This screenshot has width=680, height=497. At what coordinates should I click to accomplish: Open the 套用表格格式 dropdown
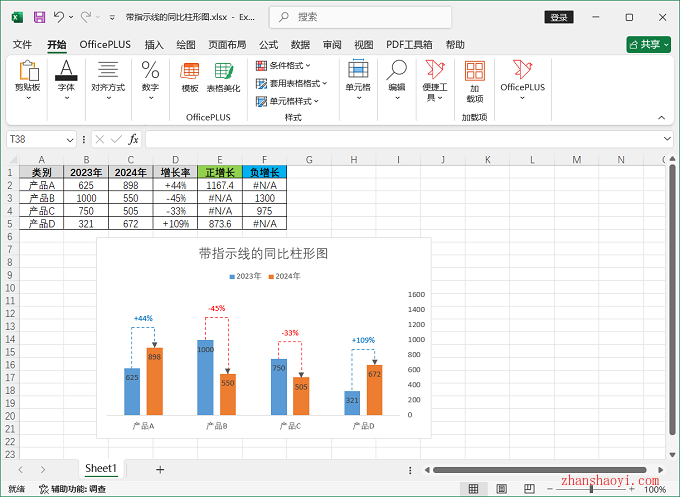[293, 83]
